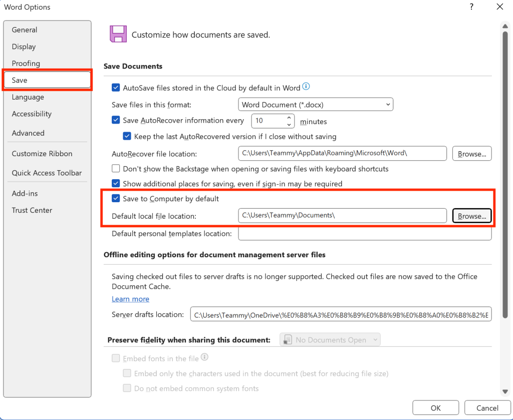Open the Learn more link

point(130,299)
